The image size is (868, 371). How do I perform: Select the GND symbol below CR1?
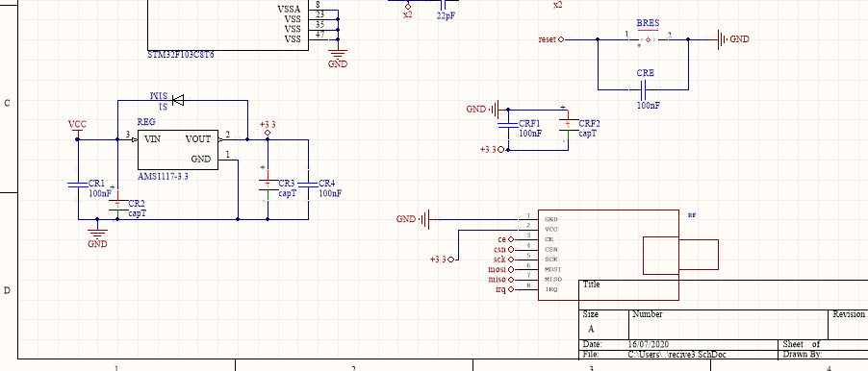point(97,234)
